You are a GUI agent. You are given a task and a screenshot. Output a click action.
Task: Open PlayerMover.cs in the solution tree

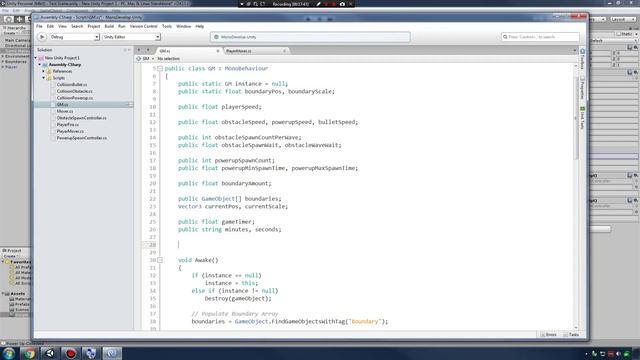(70, 131)
